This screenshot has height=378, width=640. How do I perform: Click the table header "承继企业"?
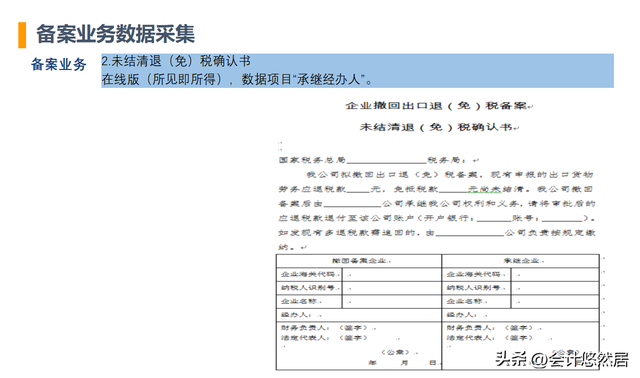point(521,261)
